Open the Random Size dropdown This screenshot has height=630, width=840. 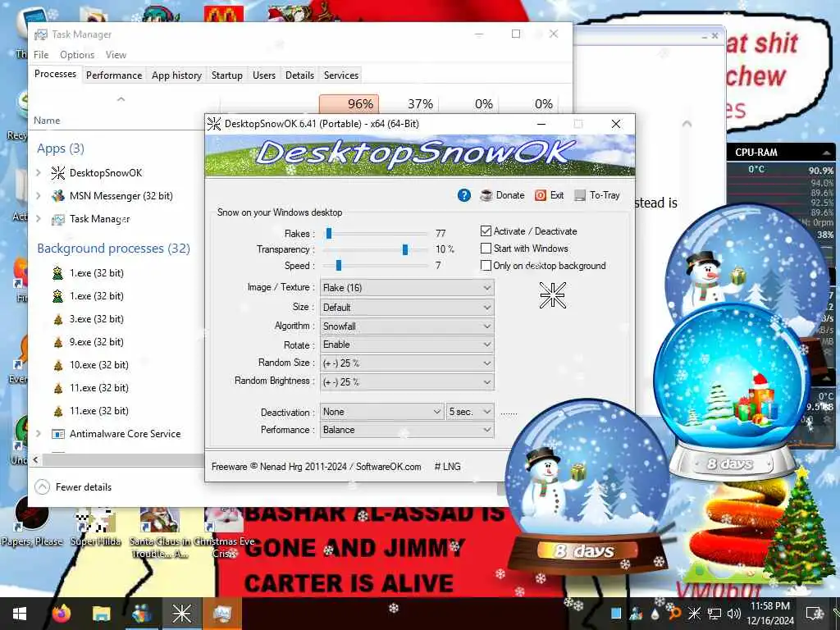407,363
